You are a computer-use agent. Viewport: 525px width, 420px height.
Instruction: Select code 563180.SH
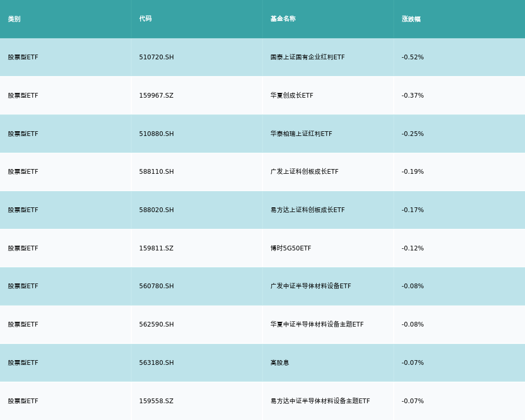pos(156,363)
